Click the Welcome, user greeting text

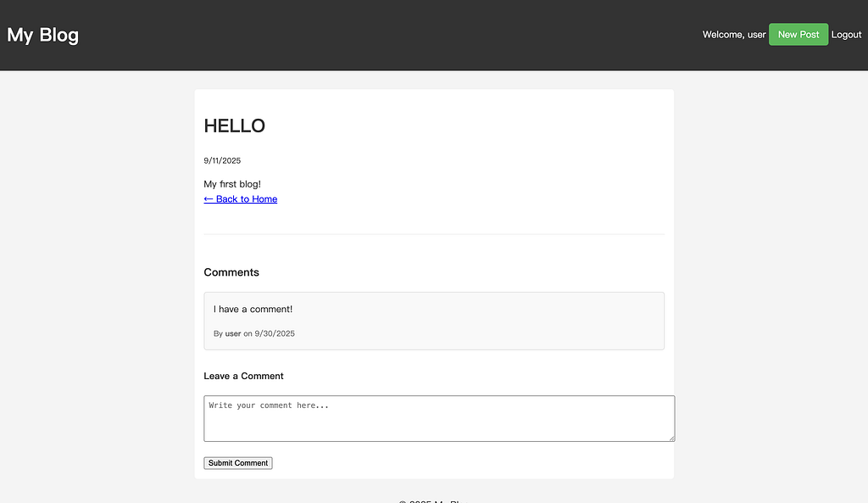734,34
